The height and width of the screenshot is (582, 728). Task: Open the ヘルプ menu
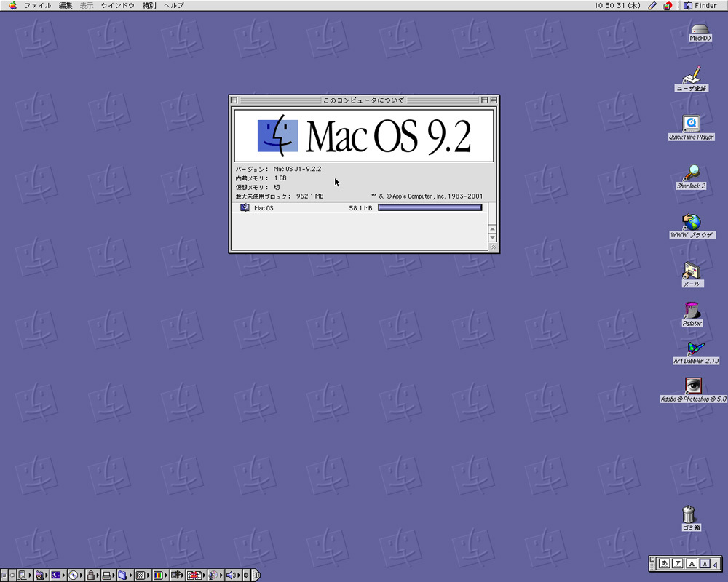[174, 6]
